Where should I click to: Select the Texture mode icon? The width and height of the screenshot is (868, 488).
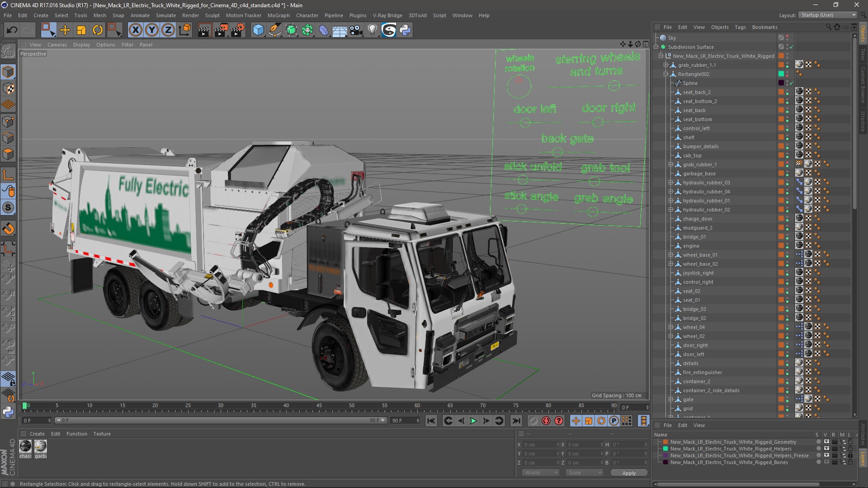[x=8, y=89]
